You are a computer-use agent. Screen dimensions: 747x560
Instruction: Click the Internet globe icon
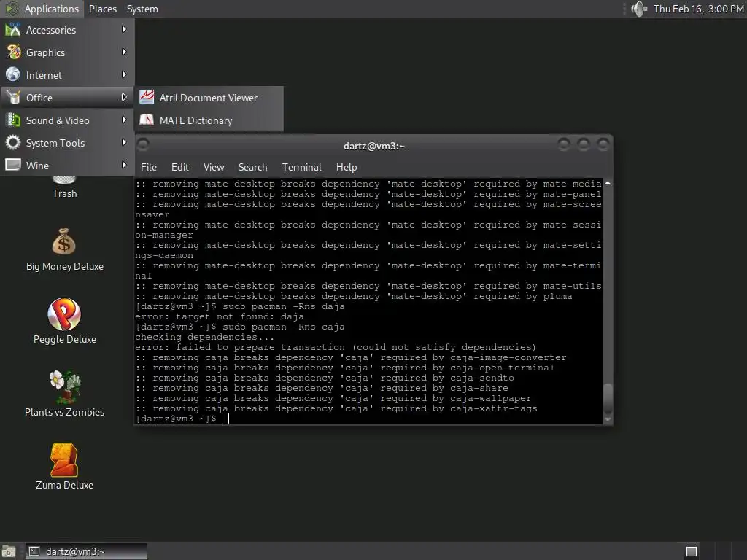[13, 74]
